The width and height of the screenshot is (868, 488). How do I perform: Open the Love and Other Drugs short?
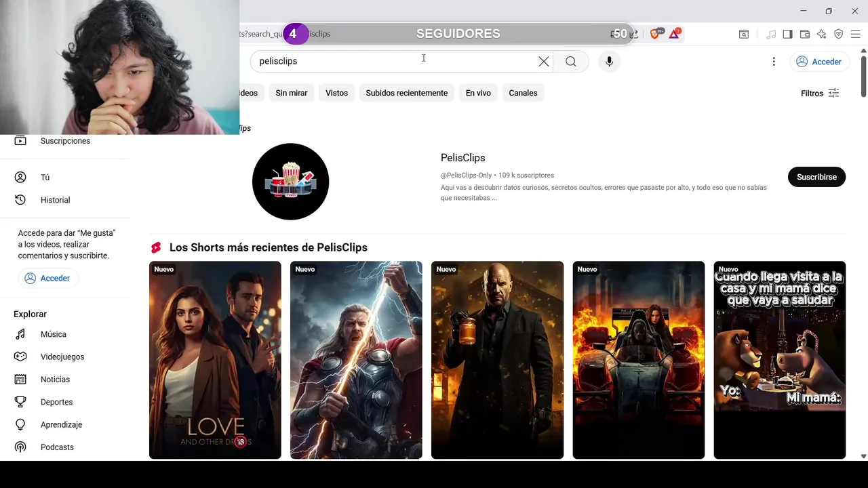tap(215, 360)
